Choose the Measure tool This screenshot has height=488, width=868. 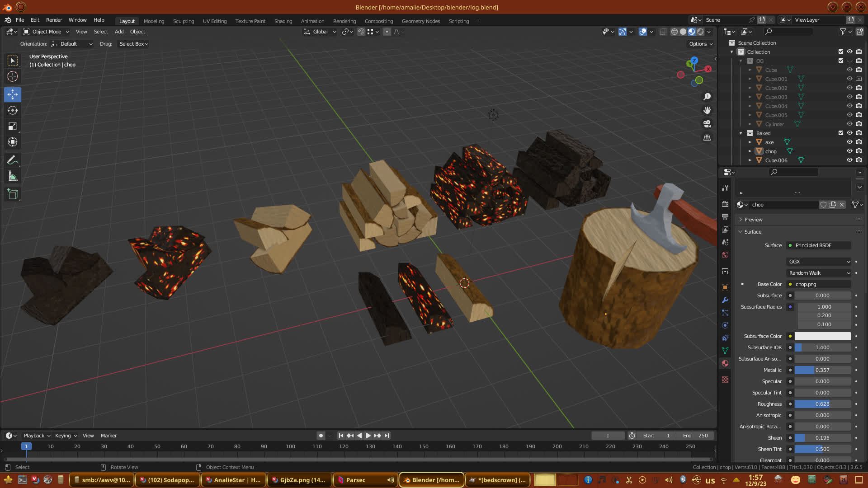point(13,177)
